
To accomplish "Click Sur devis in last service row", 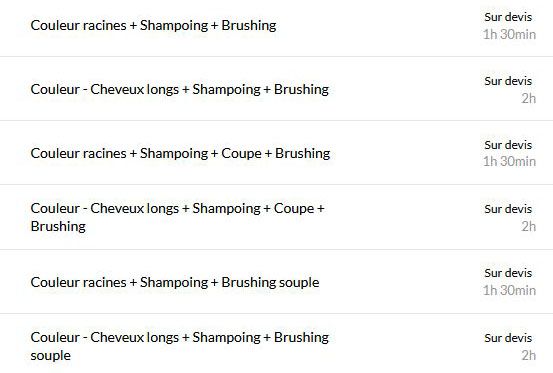I will point(508,338).
